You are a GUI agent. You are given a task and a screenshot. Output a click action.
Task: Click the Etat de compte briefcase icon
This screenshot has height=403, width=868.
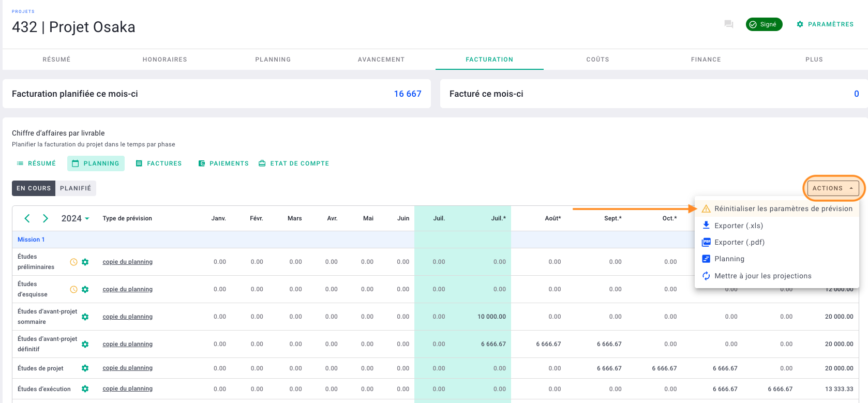(x=262, y=163)
